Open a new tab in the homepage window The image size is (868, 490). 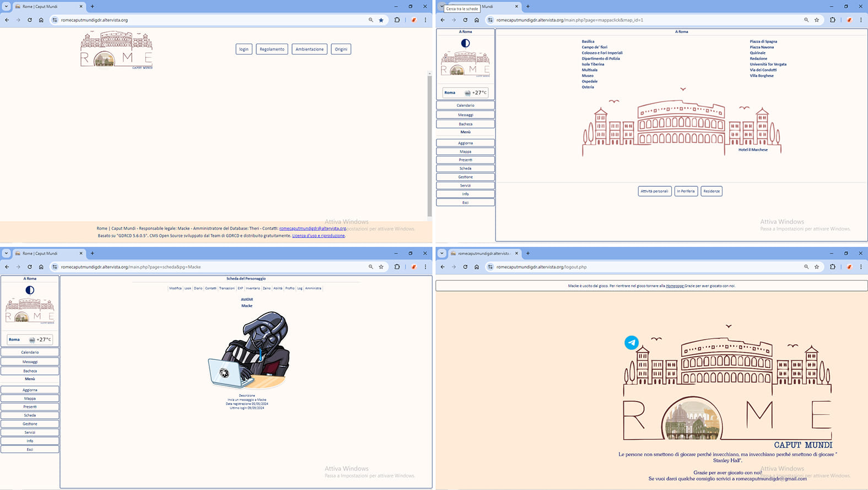[92, 7]
